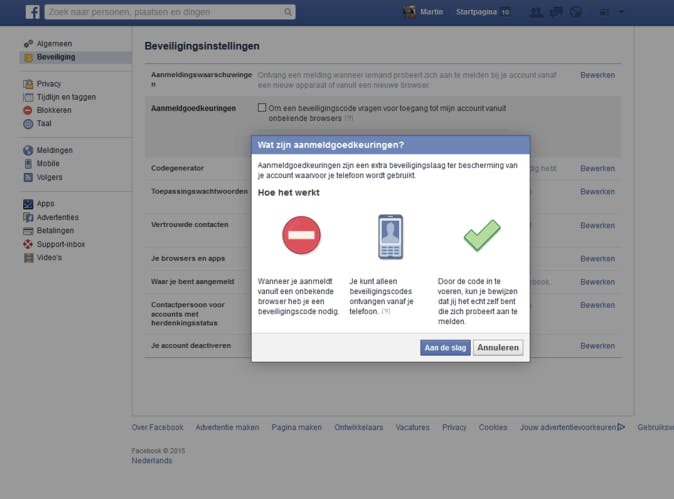Click the Video's film icon
Screen dimensions: 674x499
[28, 258]
